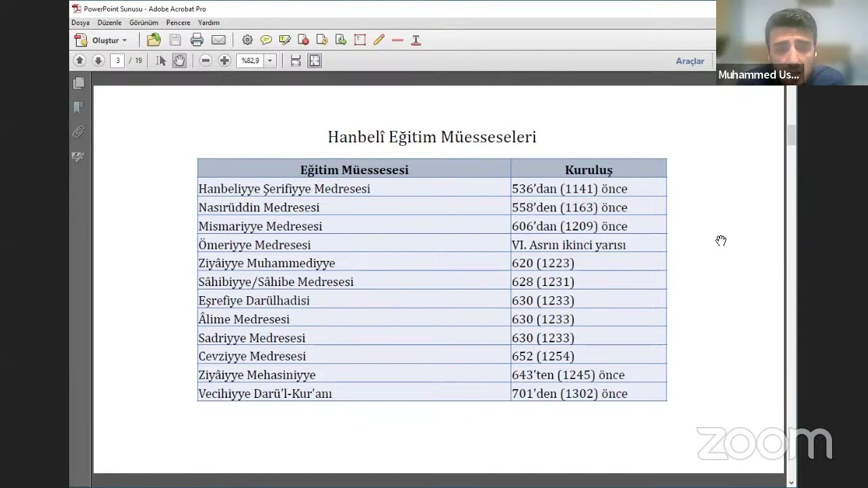Open the Araçlar tools pane
Image resolution: width=868 pixels, height=488 pixels.
coord(690,61)
